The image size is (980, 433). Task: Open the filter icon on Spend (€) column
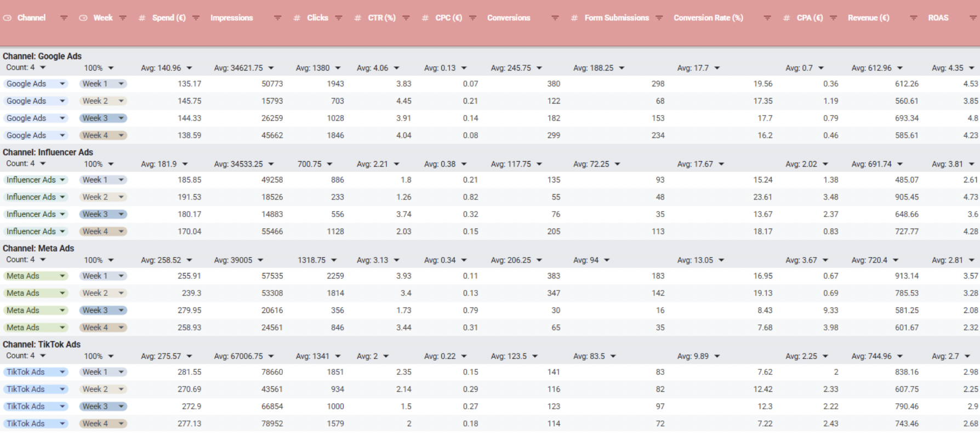pyautogui.click(x=196, y=18)
